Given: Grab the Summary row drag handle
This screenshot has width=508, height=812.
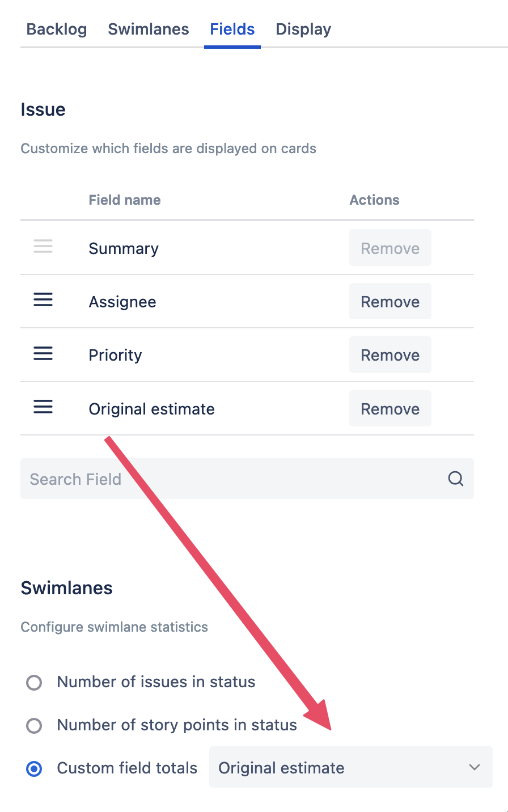Looking at the screenshot, I should coord(43,247).
